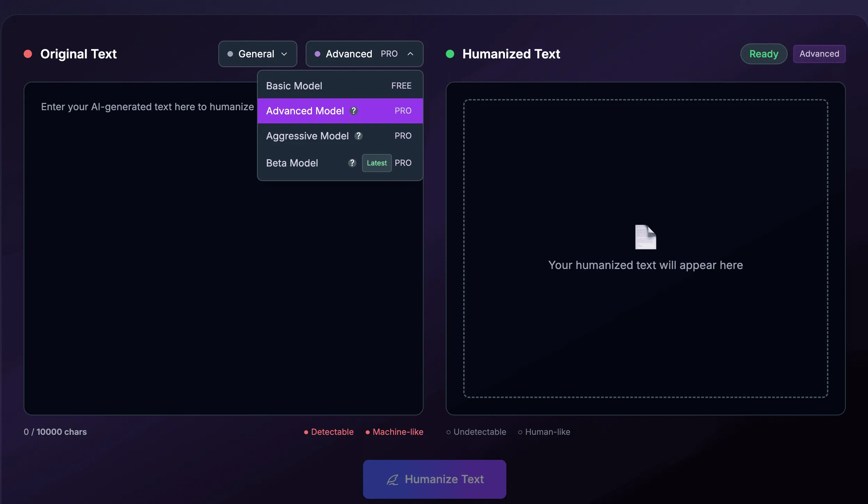The image size is (868, 504).
Task: Click the chevron-down arrow on General dropdown
Action: point(284,54)
